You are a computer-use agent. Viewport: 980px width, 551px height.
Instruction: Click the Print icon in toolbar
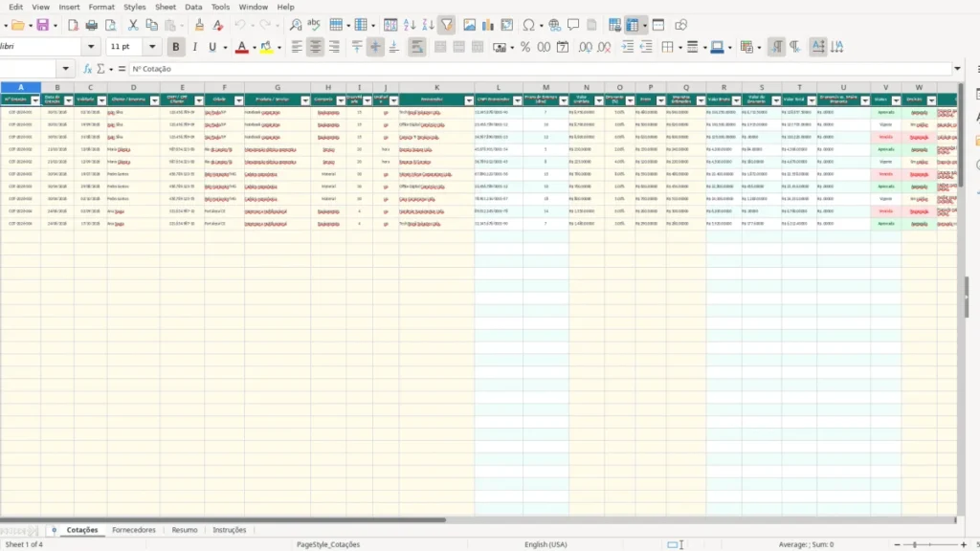tap(91, 25)
